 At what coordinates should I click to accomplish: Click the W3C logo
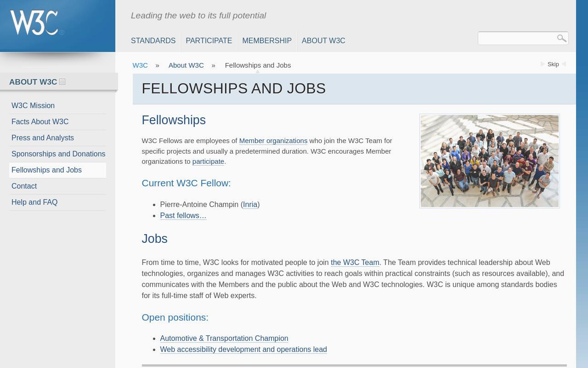tap(37, 23)
